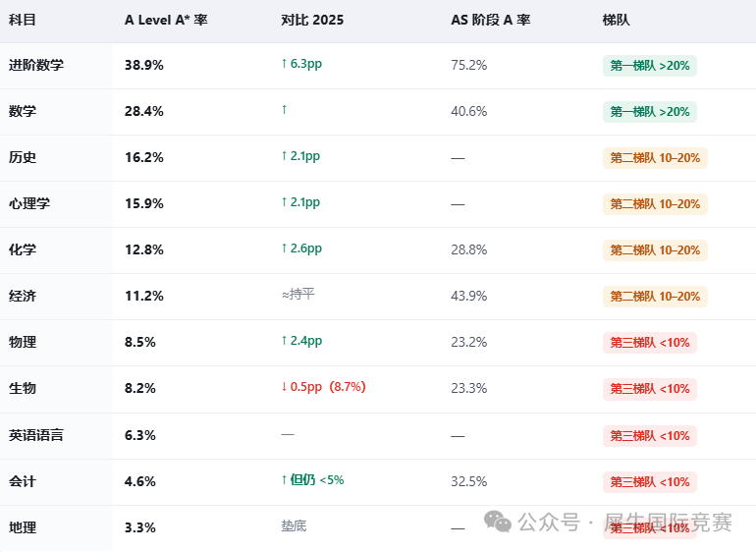
Task: Select the AS 阶段 A 率 header
Action: (490, 20)
